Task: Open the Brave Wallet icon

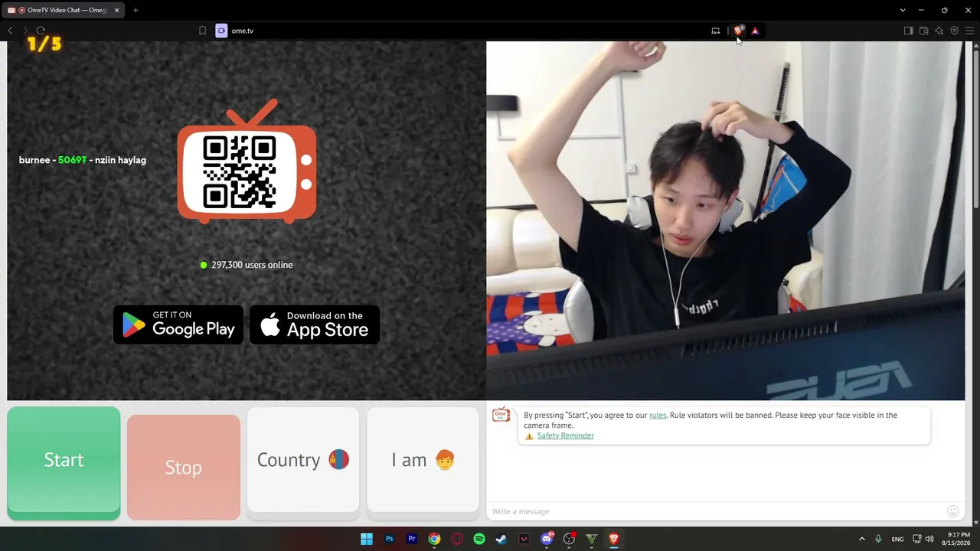Action: point(923,31)
